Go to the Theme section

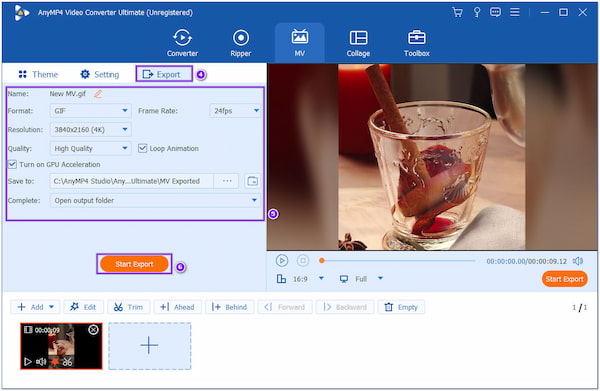tap(38, 74)
